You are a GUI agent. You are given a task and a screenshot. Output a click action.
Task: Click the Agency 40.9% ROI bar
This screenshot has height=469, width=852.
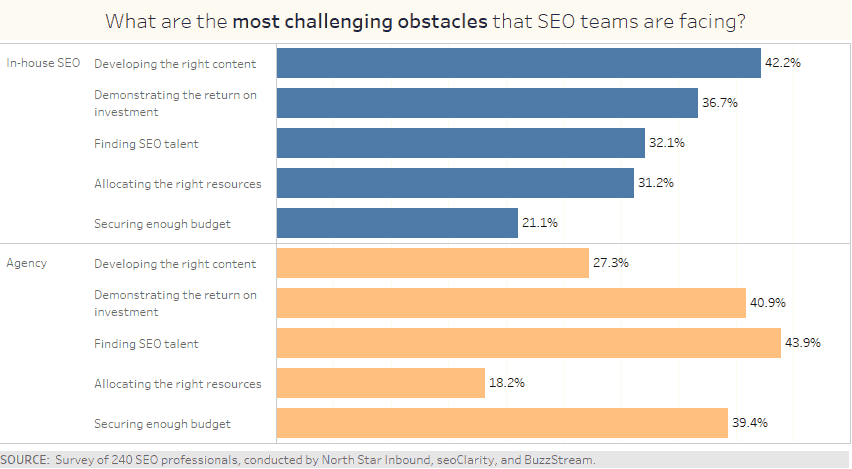[511, 303]
